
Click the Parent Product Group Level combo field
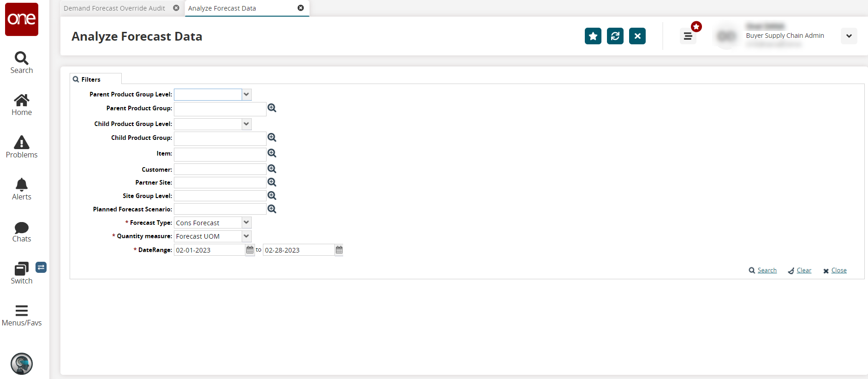point(208,94)
